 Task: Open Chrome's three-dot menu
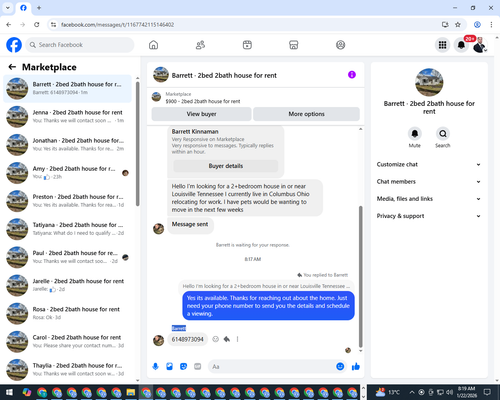coord(491,25)
